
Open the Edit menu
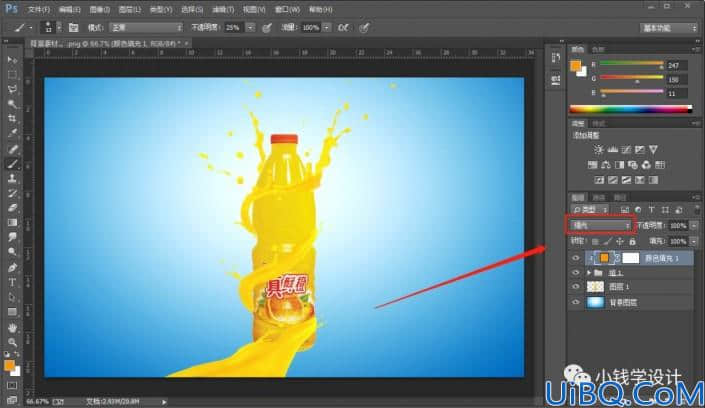point(69,9)
